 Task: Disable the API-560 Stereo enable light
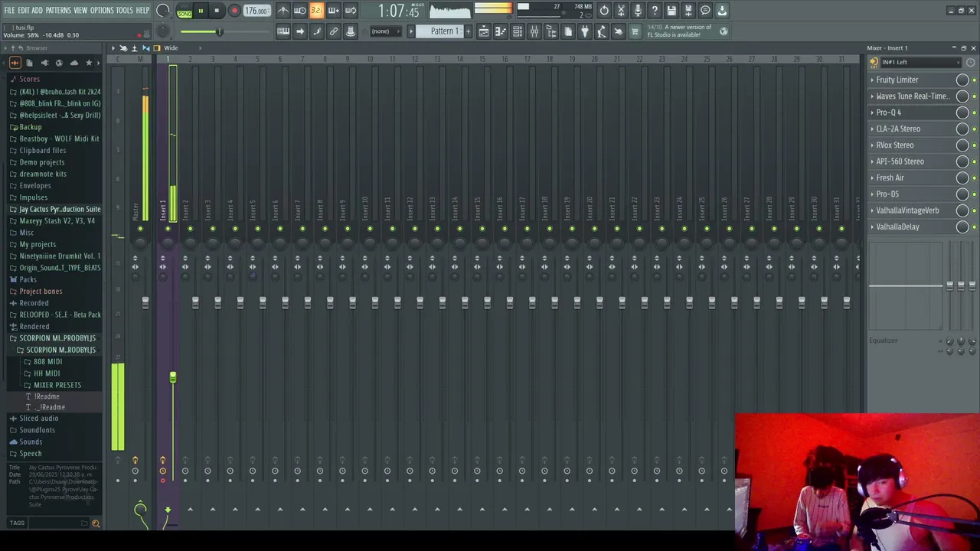point(974,161)
